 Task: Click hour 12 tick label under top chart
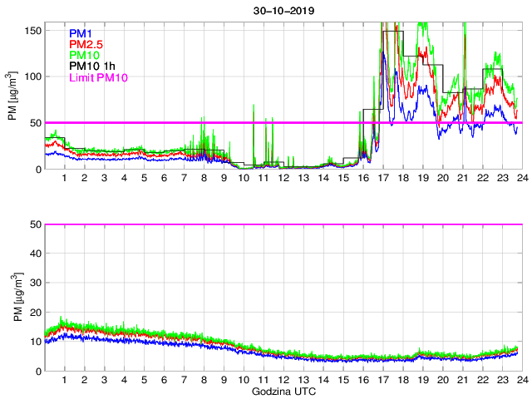tap(283, 179)
